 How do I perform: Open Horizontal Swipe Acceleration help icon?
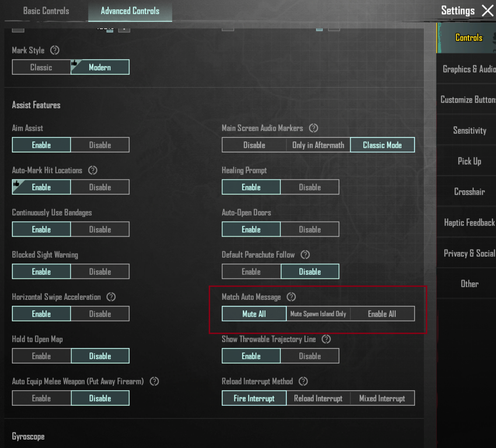coord(111,297)
